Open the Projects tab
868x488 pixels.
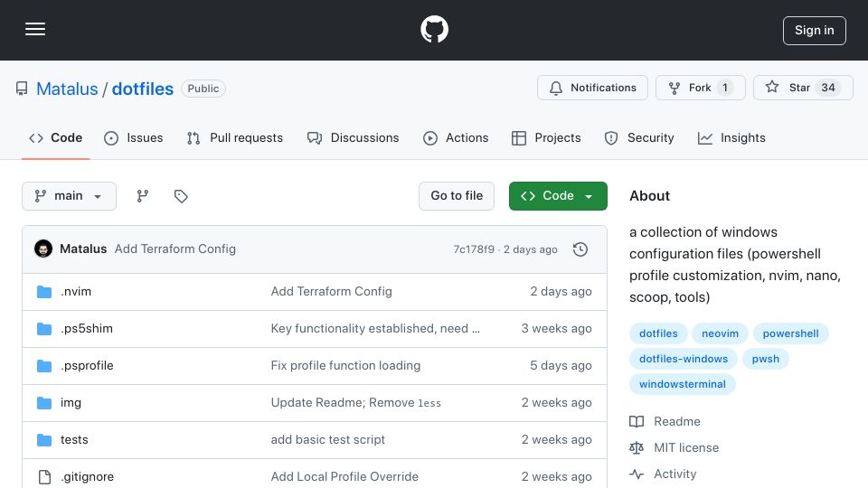[546, 137]
